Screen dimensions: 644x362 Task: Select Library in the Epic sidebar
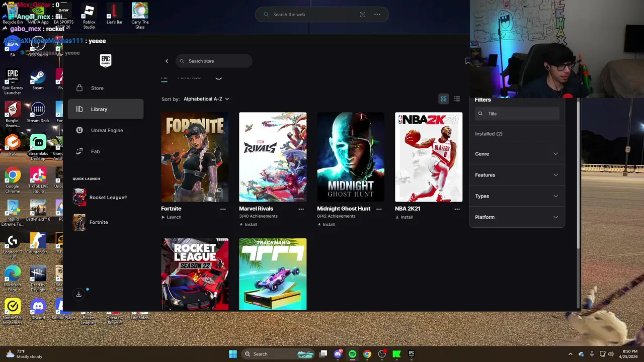click(x=106, y=109)
